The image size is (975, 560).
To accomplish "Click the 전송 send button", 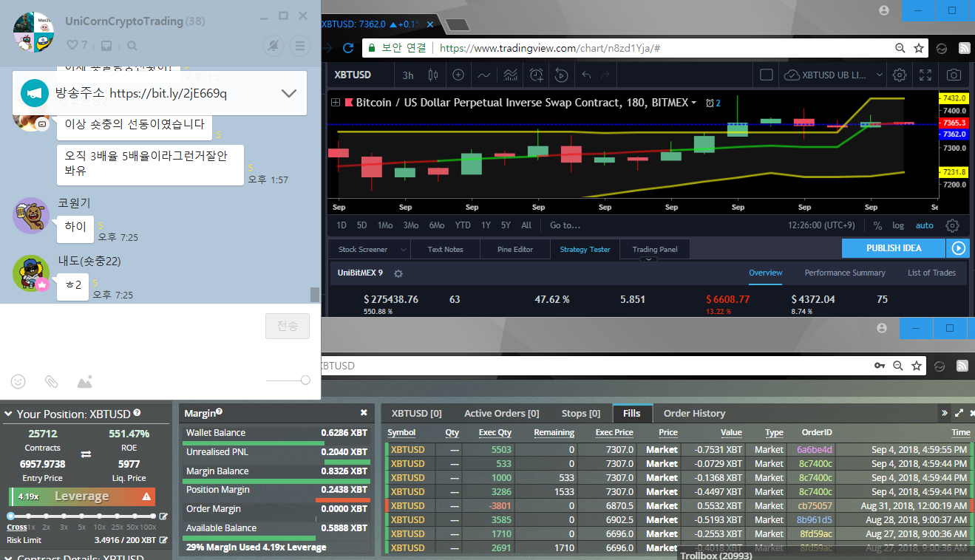I will point(288,327).
